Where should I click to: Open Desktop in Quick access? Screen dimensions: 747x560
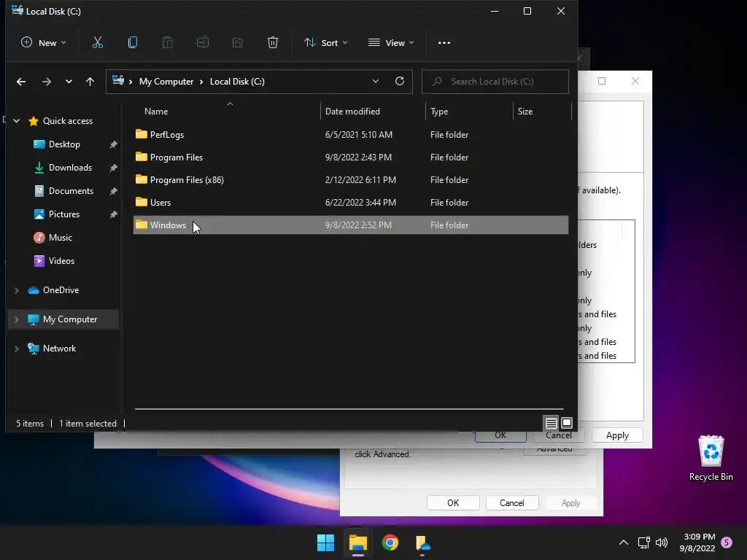64,144
